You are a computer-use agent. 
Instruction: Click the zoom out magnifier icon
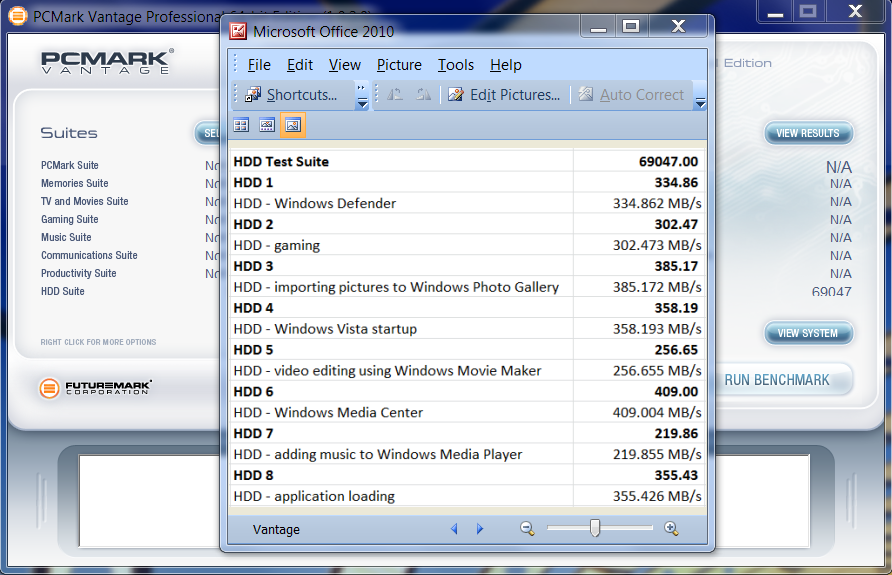pos(527,529)
